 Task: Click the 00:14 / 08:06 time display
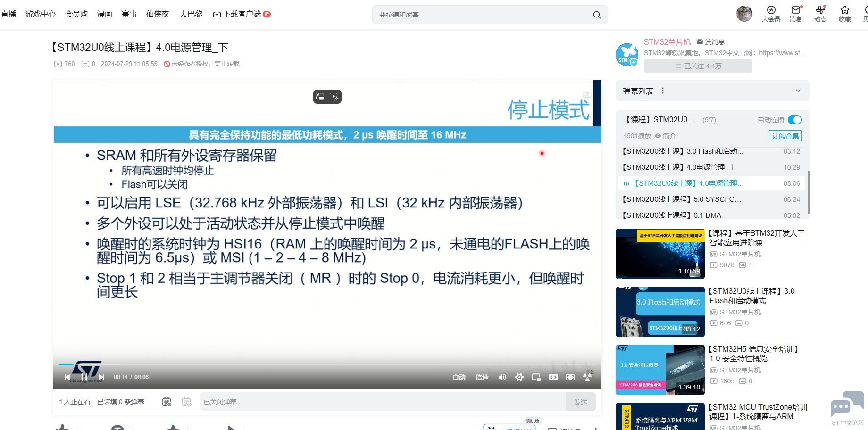(x=131, y=377)
